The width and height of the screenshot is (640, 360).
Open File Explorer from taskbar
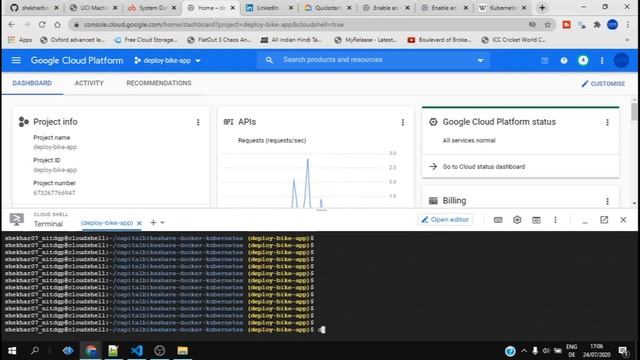point(182,351)
